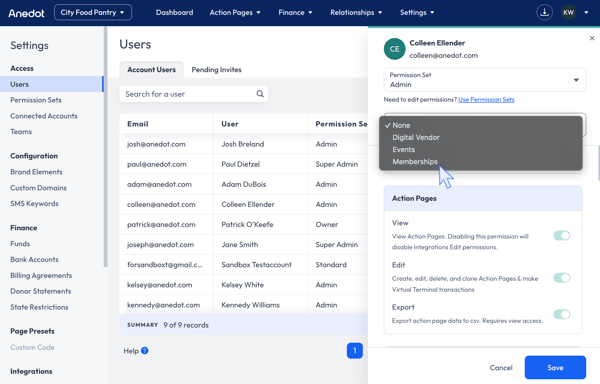Open the City Food Pantry account dropdown

pyautogui.click(x=93, y=12)
